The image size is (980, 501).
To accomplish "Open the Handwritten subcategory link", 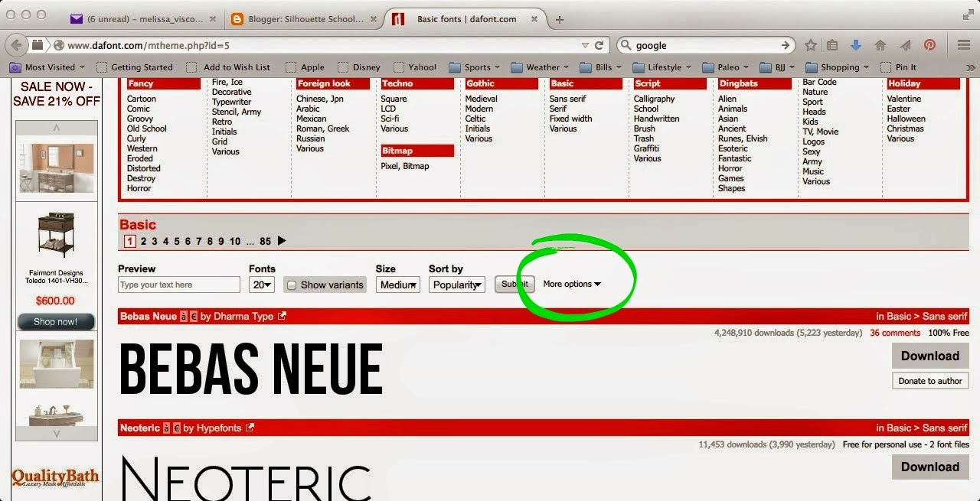I will point(656,119).
